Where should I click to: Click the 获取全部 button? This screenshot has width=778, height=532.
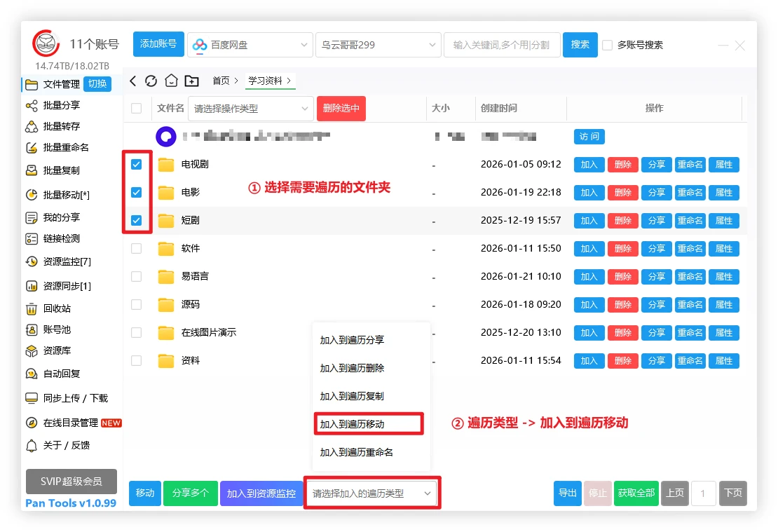636,493
